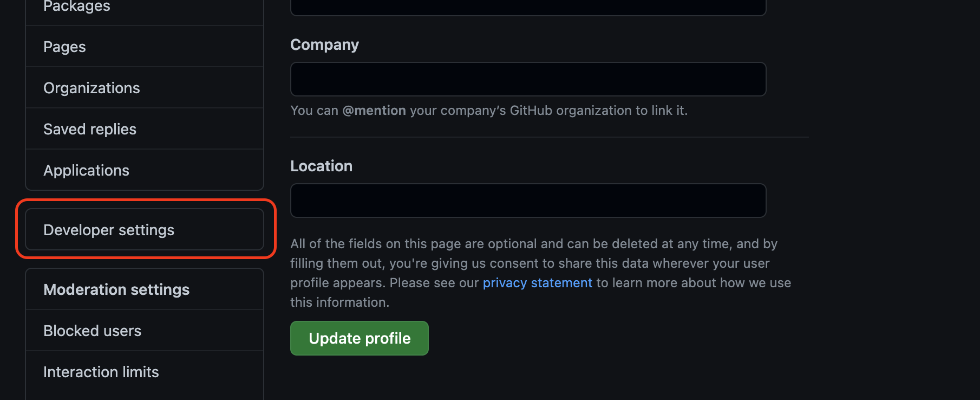Go to the Pages settings section

[x=145, y=47]
